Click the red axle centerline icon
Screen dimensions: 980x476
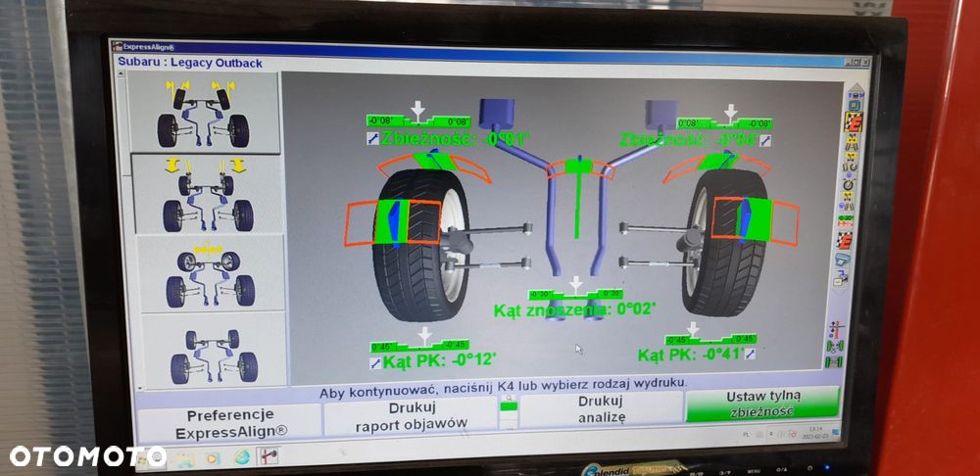coord(836,328)
